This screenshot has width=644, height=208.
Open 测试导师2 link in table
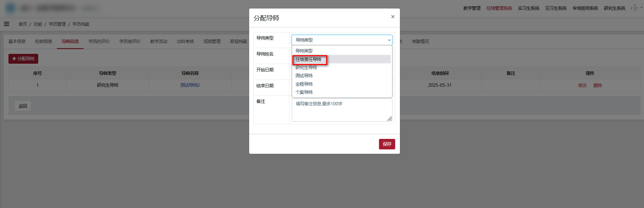click(190, 85)
